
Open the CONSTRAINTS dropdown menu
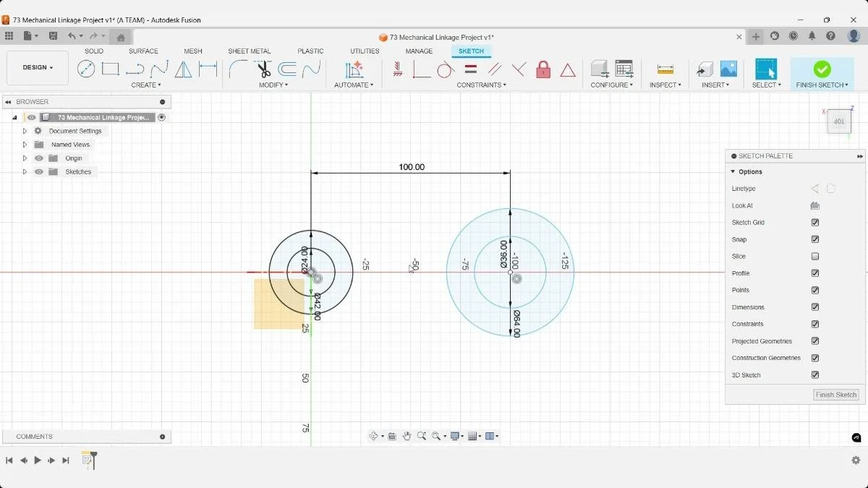tap(481, 85)
